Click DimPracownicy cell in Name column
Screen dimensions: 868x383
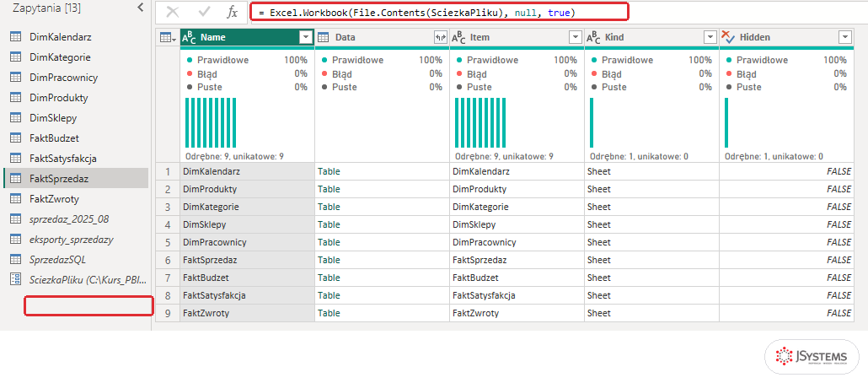click(x=248, y=242)
